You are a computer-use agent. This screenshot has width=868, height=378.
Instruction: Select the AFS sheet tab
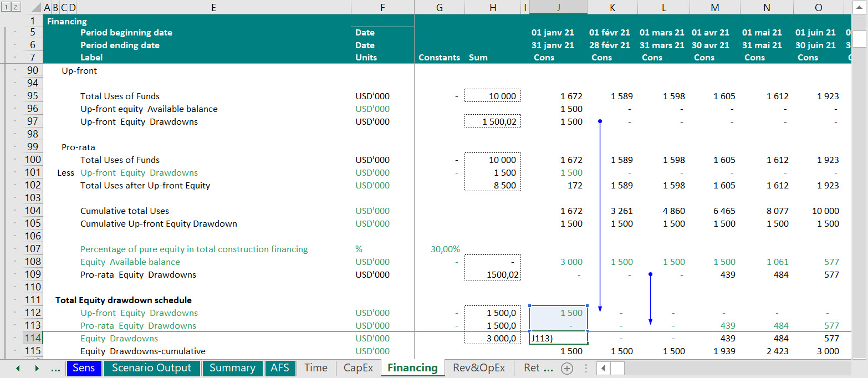pyautogui.click(x=280, y=368)
